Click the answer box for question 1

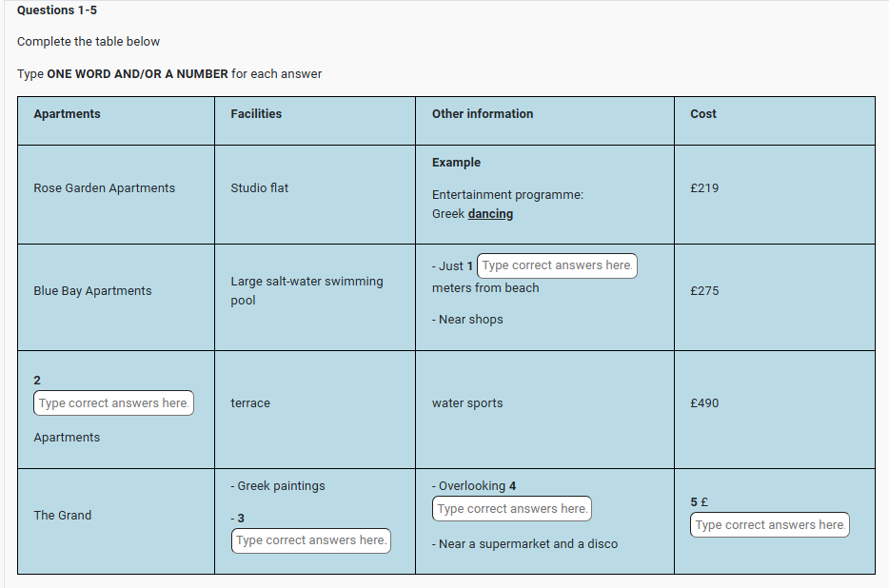click(x=556, y=266)
